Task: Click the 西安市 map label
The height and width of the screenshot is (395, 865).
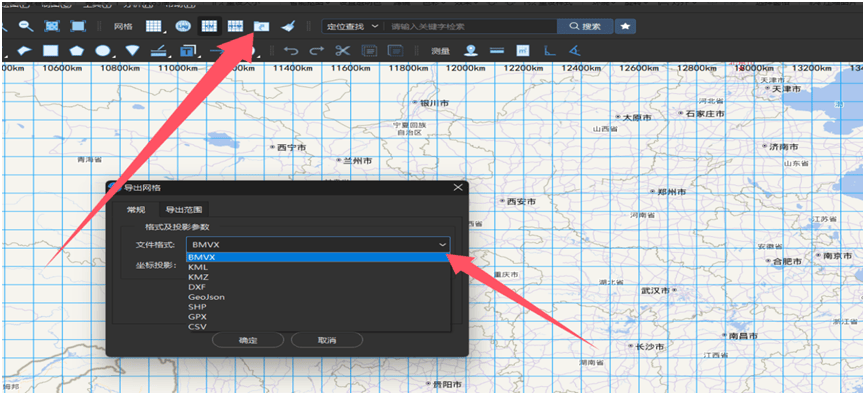Action: pos(521,202)
